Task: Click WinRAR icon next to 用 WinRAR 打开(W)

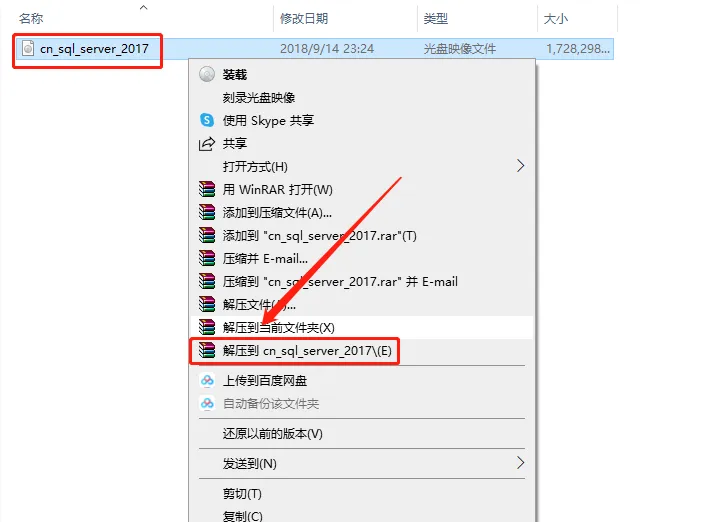Action: click(207, 189)
